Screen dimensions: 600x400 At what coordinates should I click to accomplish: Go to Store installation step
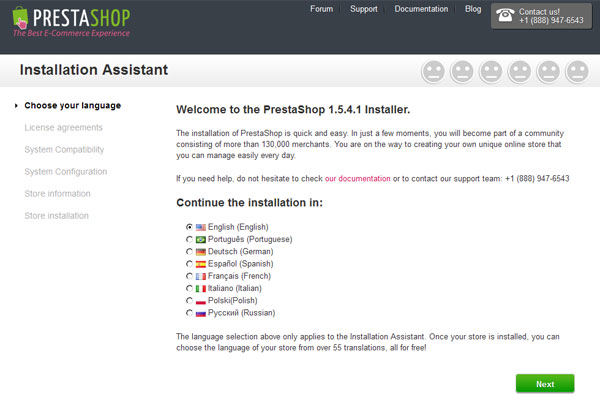click(57, 216)
